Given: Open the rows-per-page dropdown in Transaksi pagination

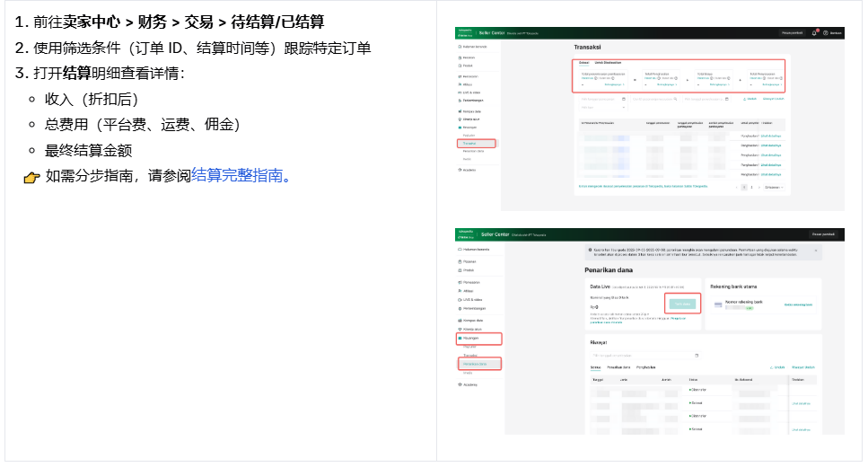Looking at the screenshot, I should 774,188.
